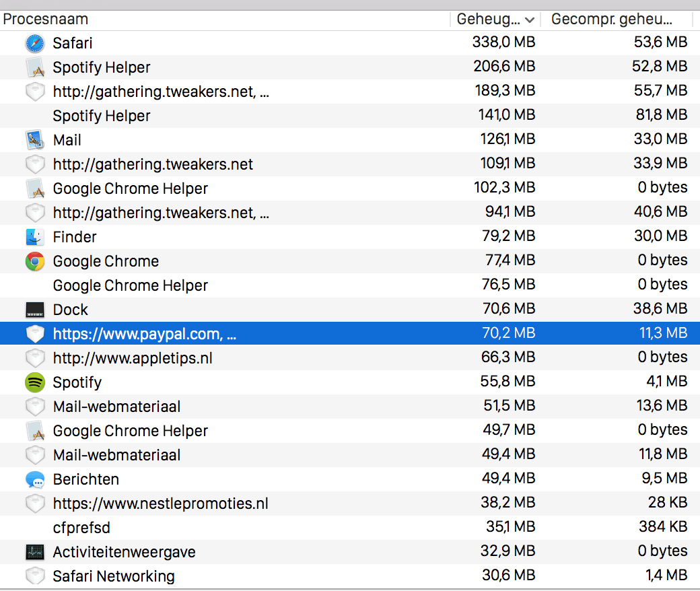This screenshot has height=591, width=700.
Task: Click the 32,9 MB memory value
Action: coord(508,551)
